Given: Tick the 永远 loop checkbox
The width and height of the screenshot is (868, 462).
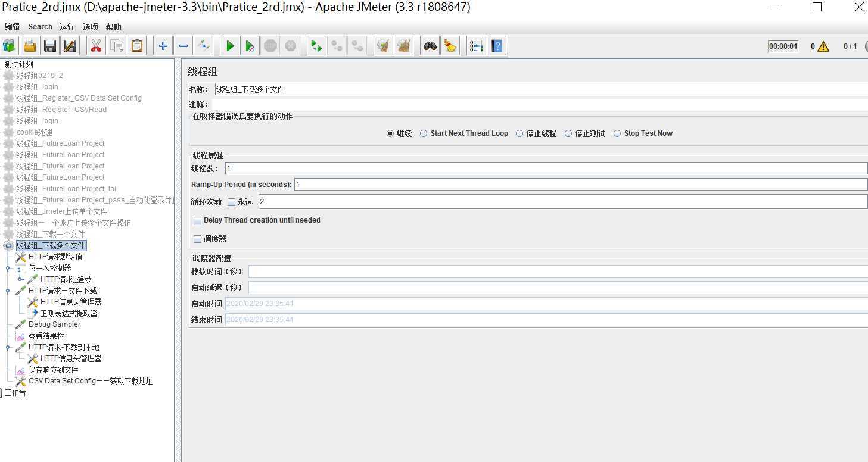Looking at the screenshot, I should pos(232,202).
